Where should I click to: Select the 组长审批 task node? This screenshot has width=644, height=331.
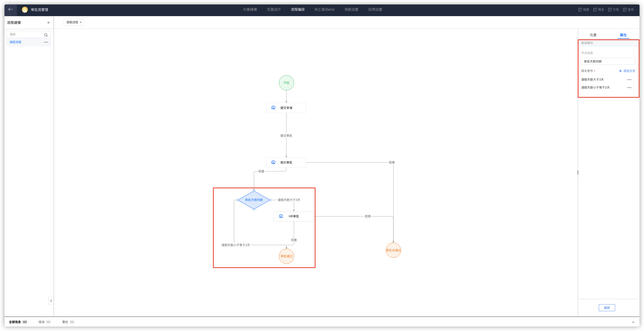(286, 162)
